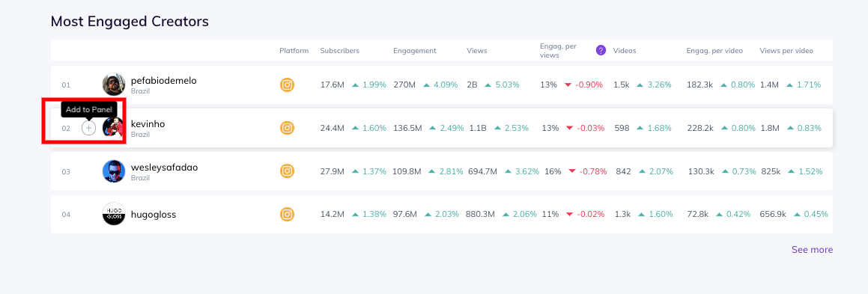The image size is (868, 294).
Task: Open the kevinho creator name
Action: point(148,123)
